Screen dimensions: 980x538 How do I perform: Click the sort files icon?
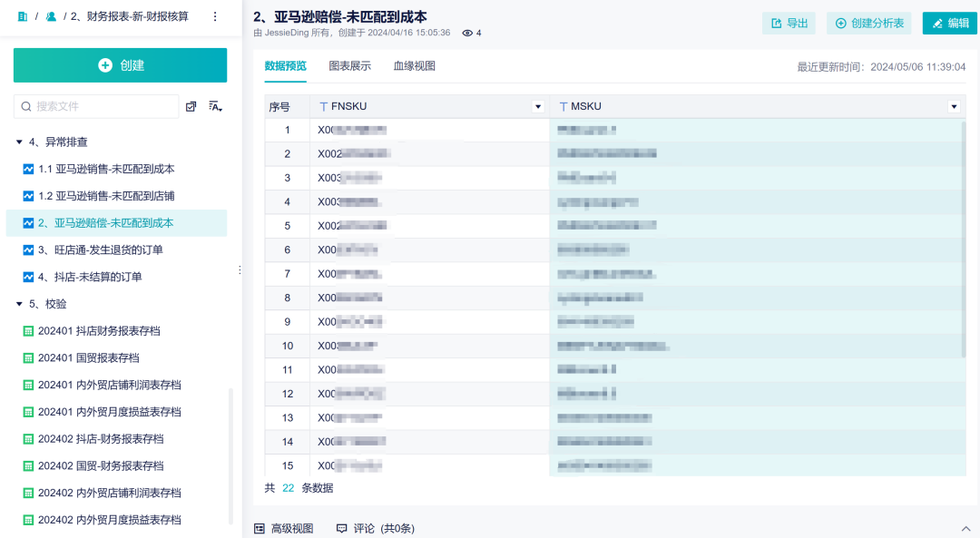[x=215, y=107]
